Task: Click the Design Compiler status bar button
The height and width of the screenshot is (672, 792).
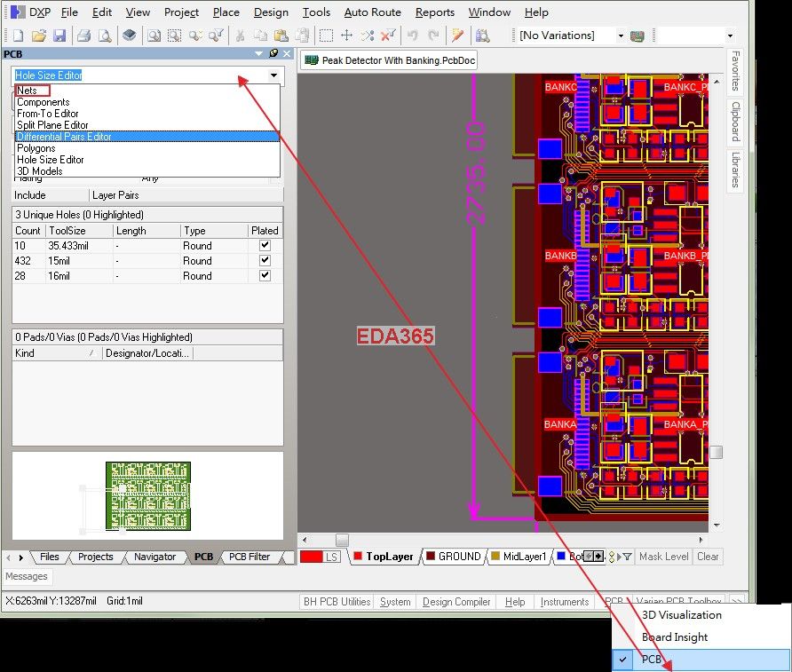Action: pyautogui.click(x=456, y=602)
